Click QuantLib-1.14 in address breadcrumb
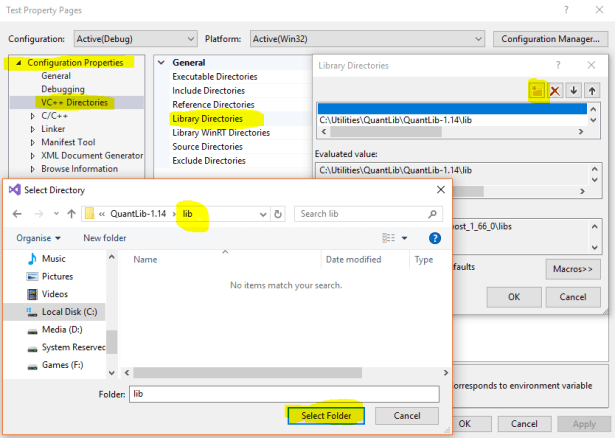This screenshot has height=438, width=615. pyautogui.click(x=138, y=214)
